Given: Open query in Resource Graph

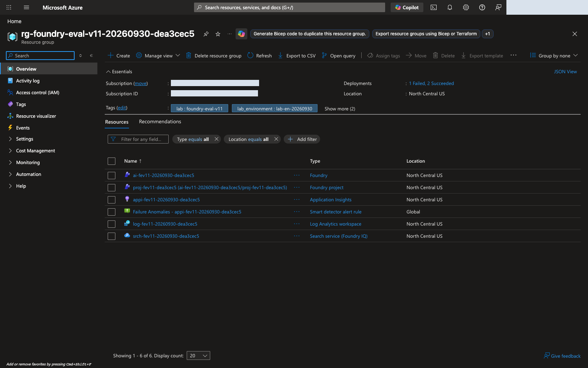Looking at the screenshot, I should [x=338, y=56].
